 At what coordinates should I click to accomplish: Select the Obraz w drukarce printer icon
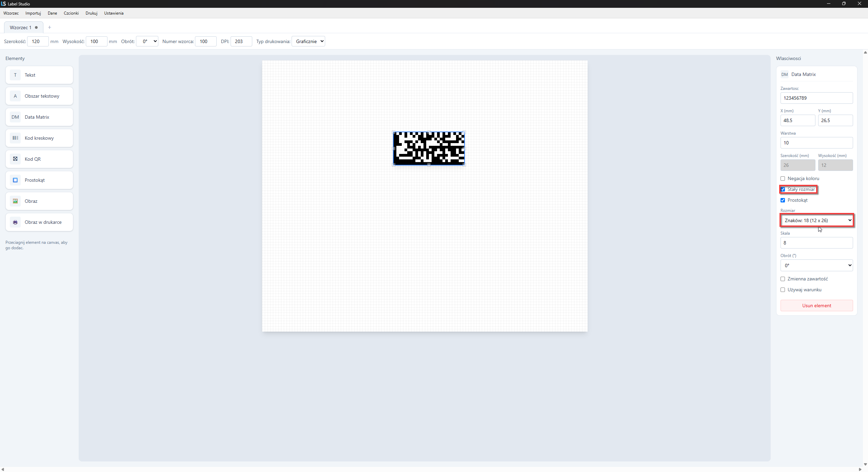(x=15, y=222)
